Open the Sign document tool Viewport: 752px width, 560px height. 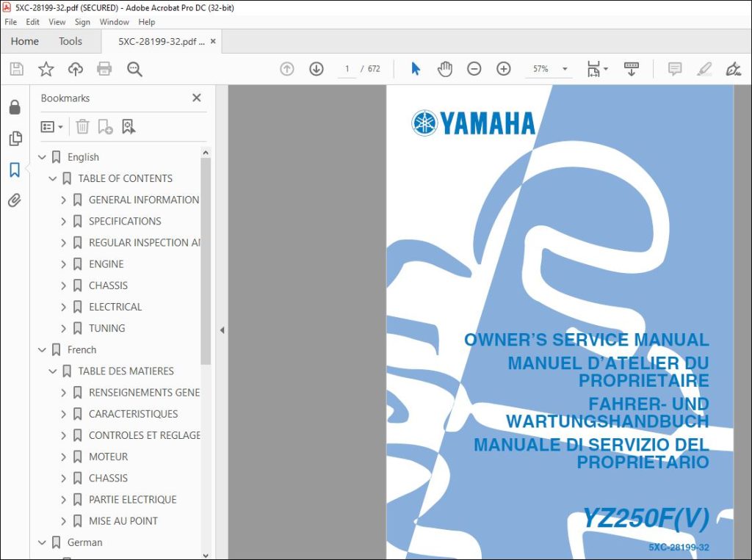coord(734,69)
